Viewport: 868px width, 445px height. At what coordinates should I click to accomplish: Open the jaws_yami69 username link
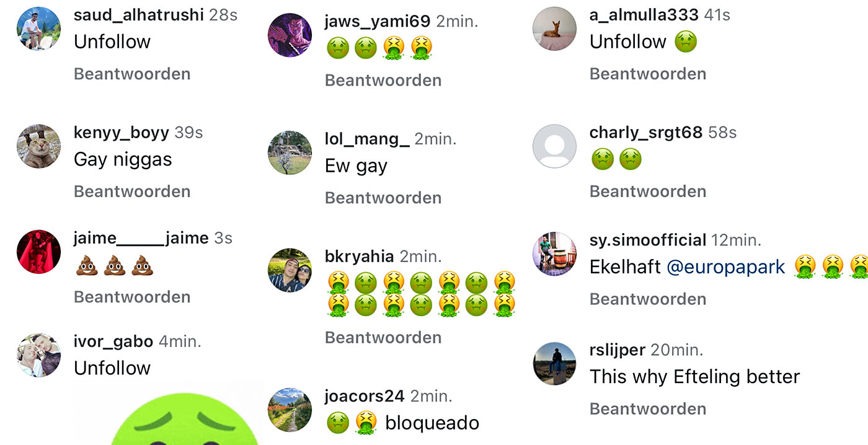378,22
